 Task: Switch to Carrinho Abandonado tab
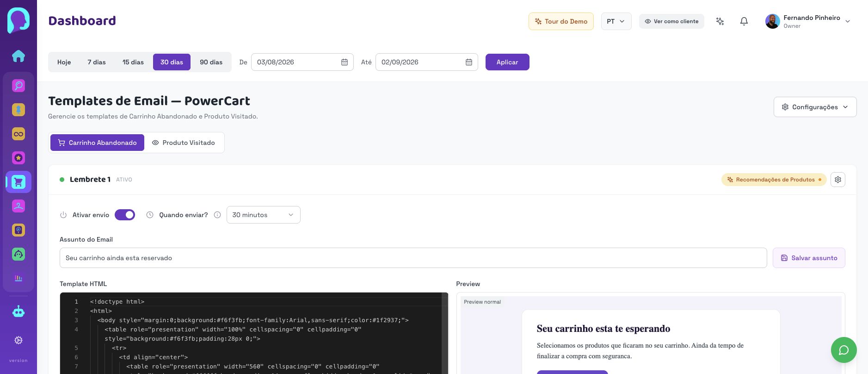(x=97, y=143)
